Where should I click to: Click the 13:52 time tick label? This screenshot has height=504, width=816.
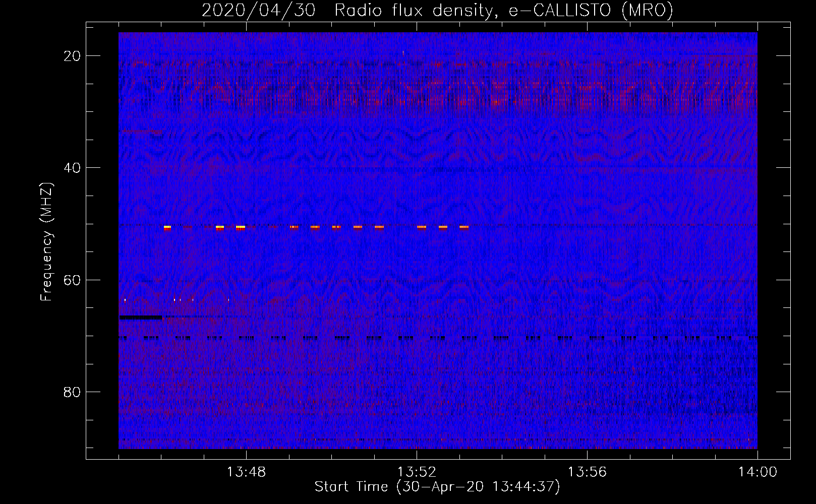pyautogui.click(x=417, y=472)
